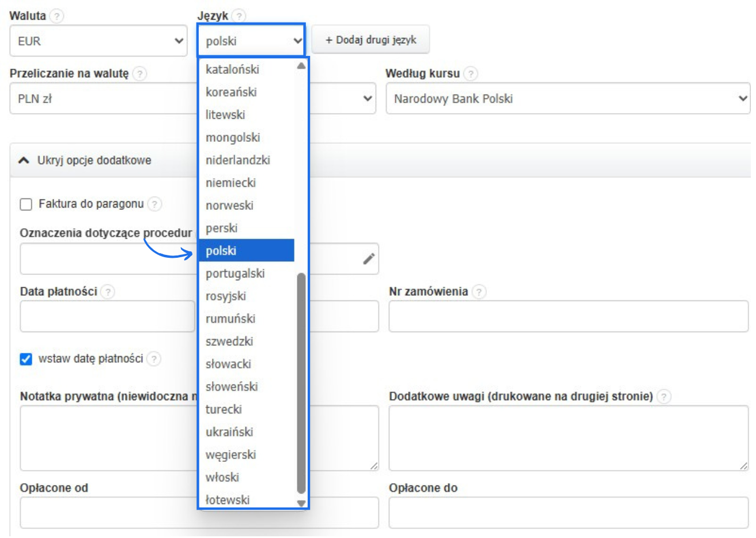Click help icon next to Dodatkowe uwagi
756x538 pixels.
point(664,397)
